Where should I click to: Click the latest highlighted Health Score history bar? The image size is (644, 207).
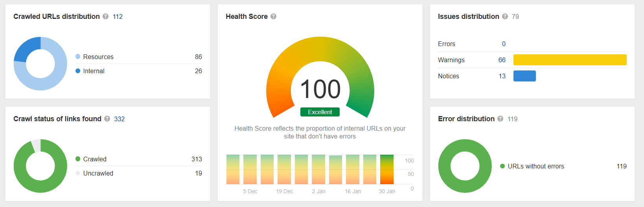pos(387,169)
